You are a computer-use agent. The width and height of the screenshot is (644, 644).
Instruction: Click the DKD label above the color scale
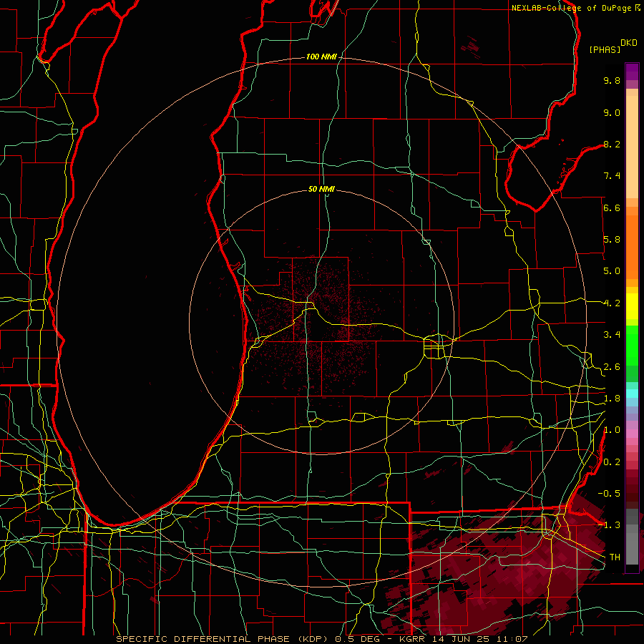click(x=629, y=43)
